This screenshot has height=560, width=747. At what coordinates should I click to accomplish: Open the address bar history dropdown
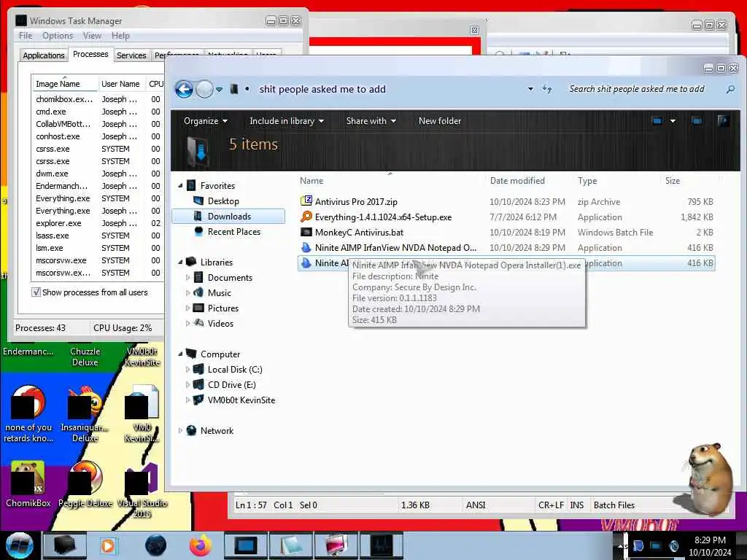(530, 89)
